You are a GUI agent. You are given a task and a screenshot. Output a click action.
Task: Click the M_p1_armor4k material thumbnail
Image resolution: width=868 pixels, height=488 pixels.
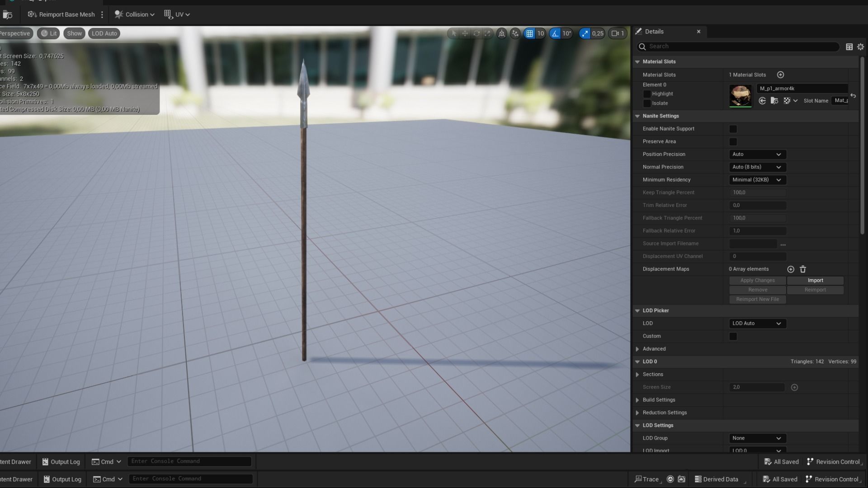(740, 96)
